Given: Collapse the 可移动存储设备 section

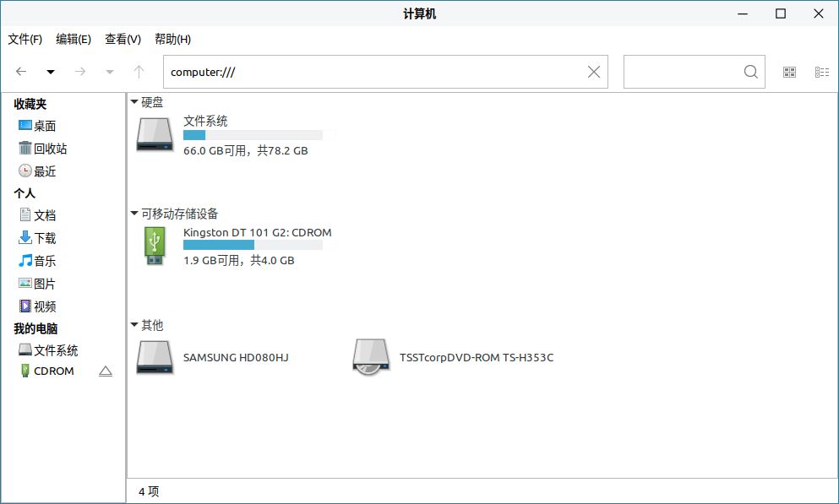Looking at the screenshot, I should point(134,214).
